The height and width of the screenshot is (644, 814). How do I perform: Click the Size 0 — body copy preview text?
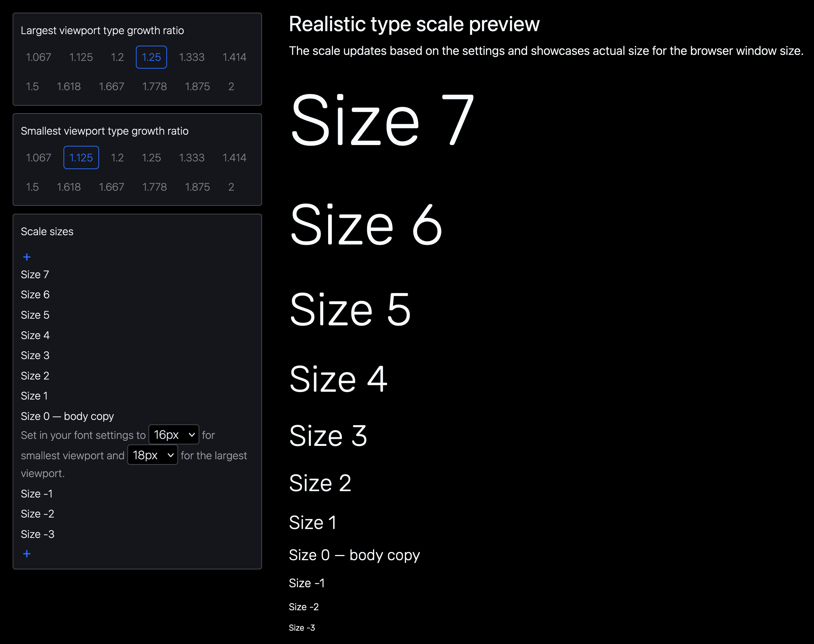point(354,555)
